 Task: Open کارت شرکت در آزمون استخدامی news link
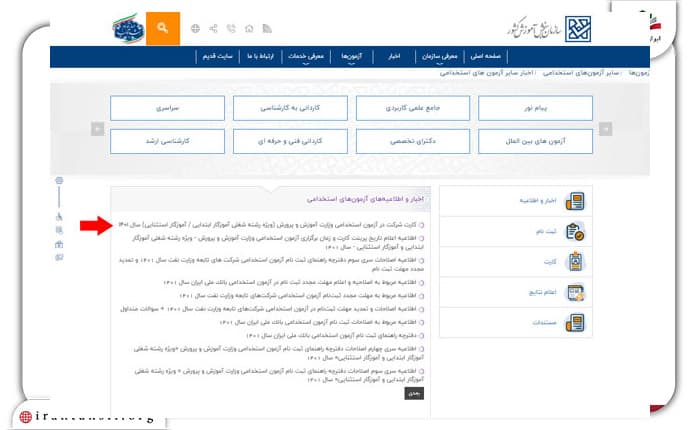tap(267, 225)
